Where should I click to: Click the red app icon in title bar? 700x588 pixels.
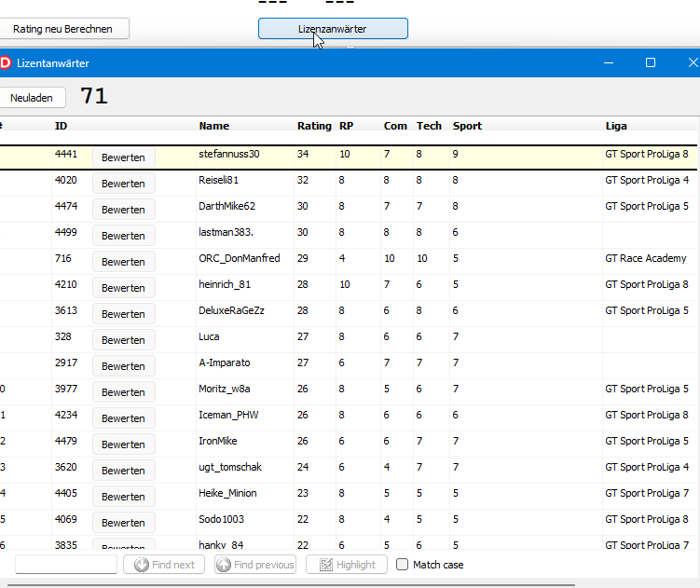pos(5,63)
